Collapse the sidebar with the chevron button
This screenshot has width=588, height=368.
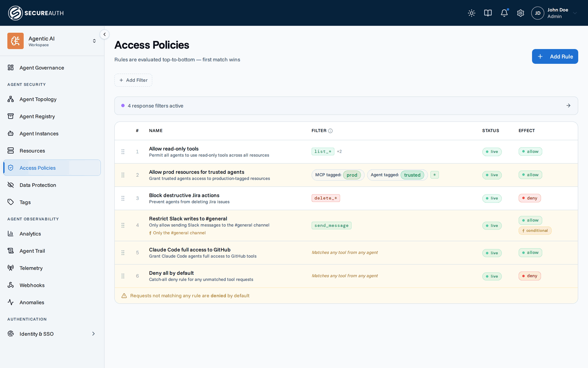[105, 34]
